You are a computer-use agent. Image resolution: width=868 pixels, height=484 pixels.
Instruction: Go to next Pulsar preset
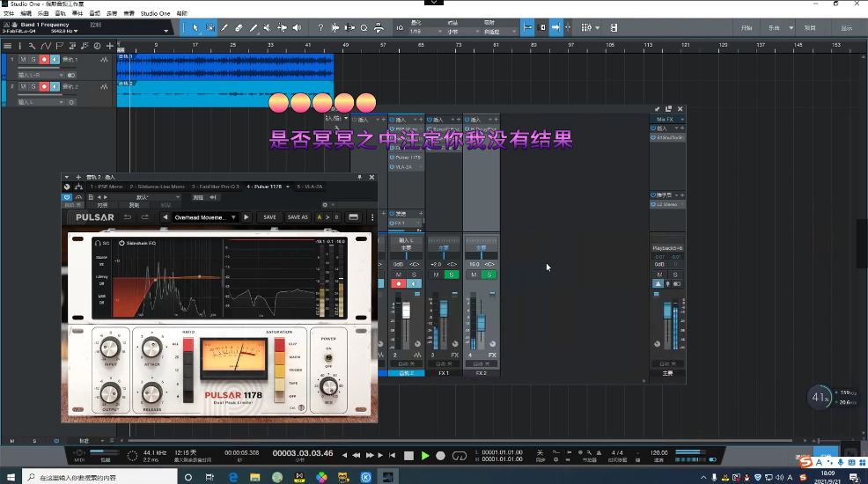pyautogui.click(x=246, y=217)
